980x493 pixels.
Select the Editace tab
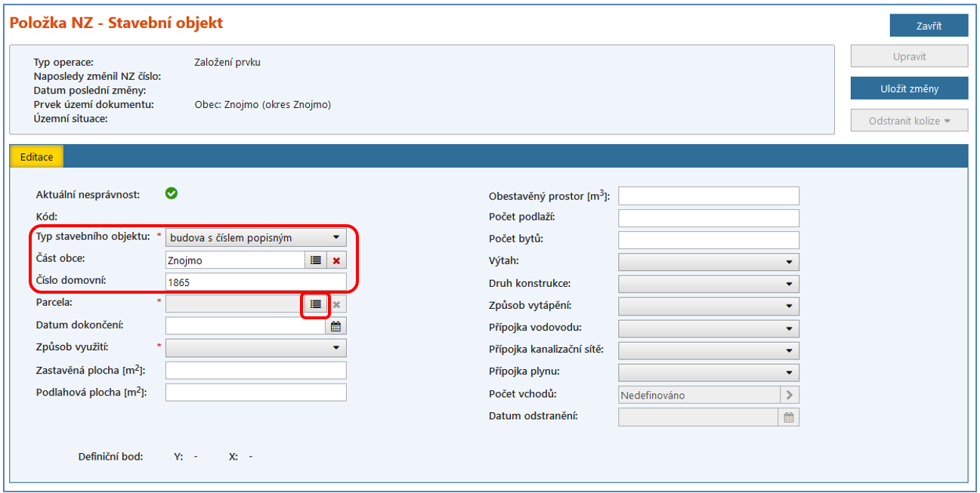(x=36, y=156)
